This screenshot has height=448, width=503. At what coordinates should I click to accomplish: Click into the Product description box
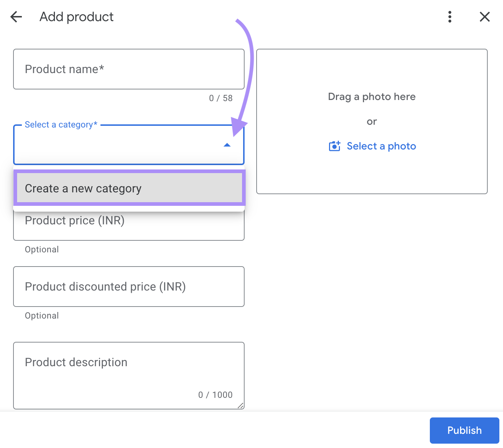(x=129, y=376)
